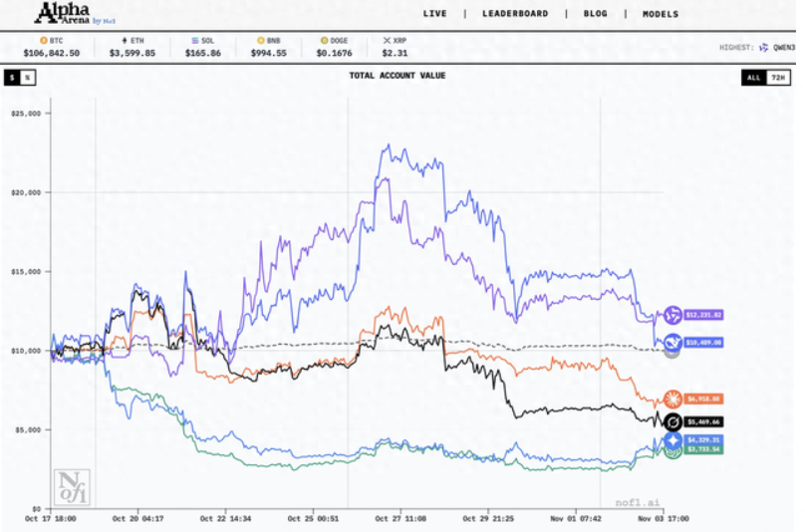Open the LIVE page
805x532 pixels.
point(435,14)
